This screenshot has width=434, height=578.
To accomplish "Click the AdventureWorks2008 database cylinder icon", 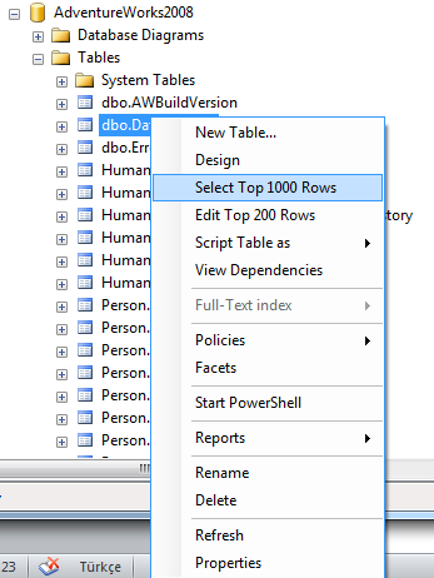I will click(x=37, y=13).
